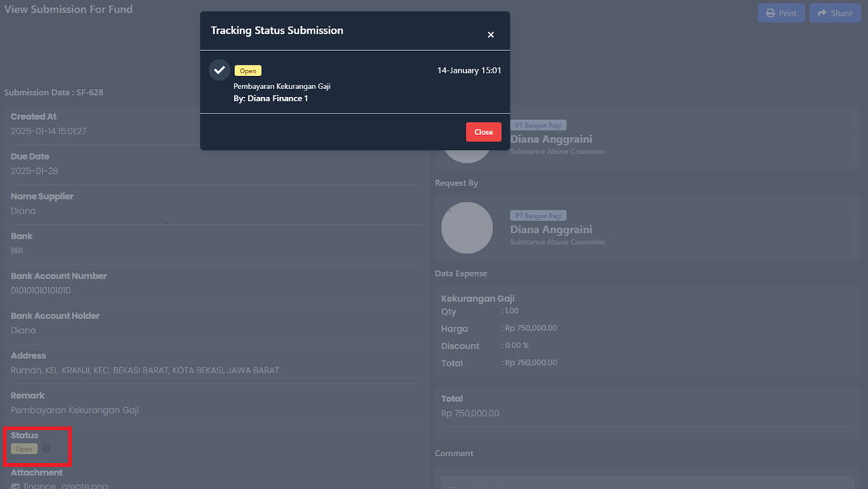Click PT Bangun Pagi badge under Request By
Screen dimensions: 868x489
coord(538,215)
